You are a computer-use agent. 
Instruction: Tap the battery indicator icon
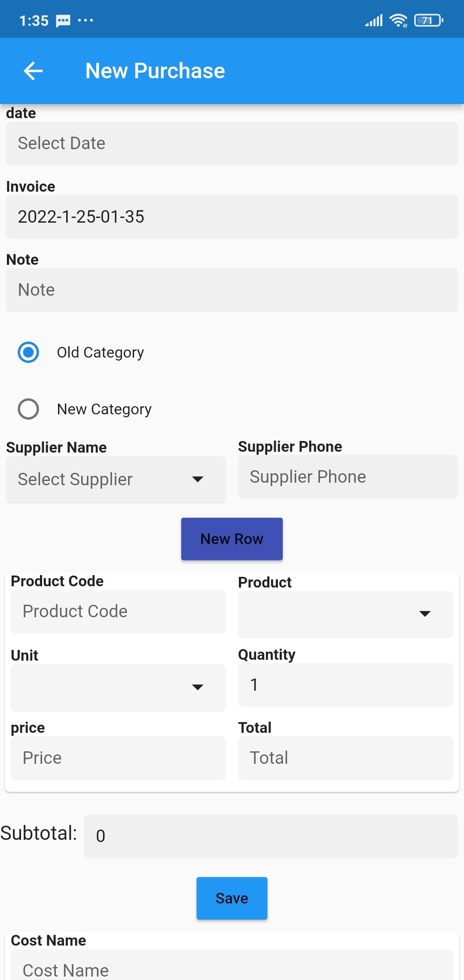(x=428, y=20)
